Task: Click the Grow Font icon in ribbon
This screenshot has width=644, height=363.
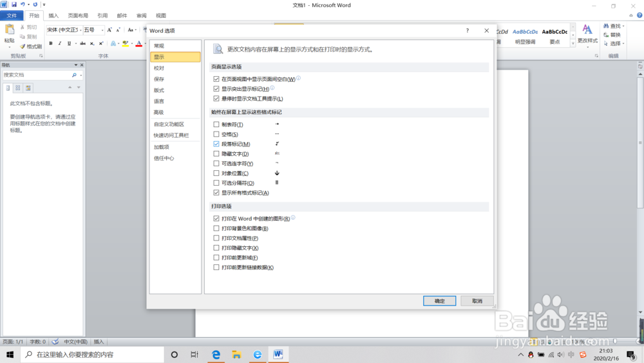Action: pyautogui.click(x=109, y=30)
